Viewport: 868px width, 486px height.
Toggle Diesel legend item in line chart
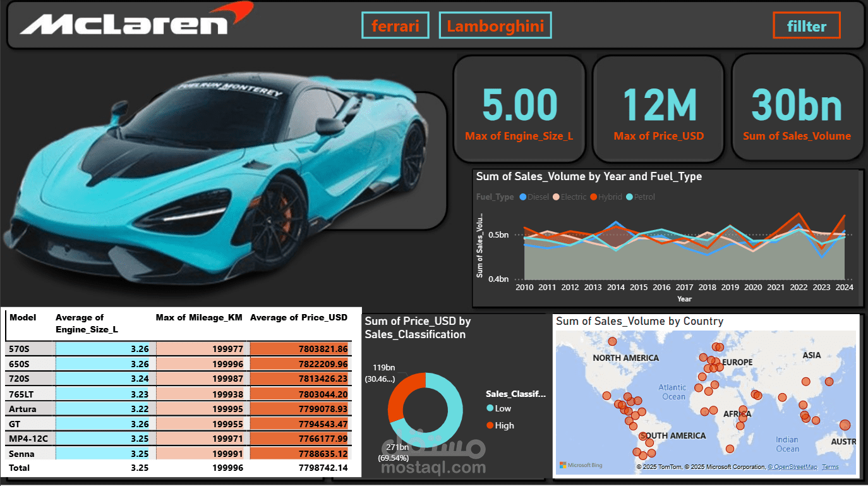point(535,197)
